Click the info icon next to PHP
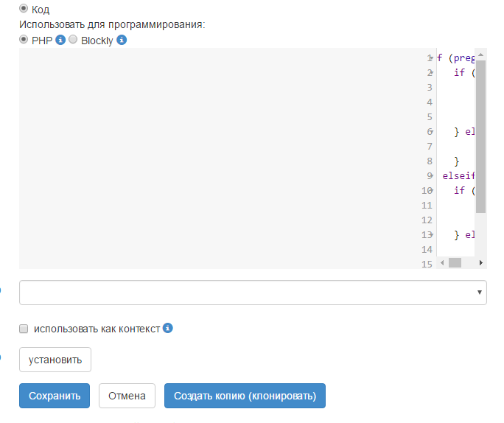 (x=60, y=40)
